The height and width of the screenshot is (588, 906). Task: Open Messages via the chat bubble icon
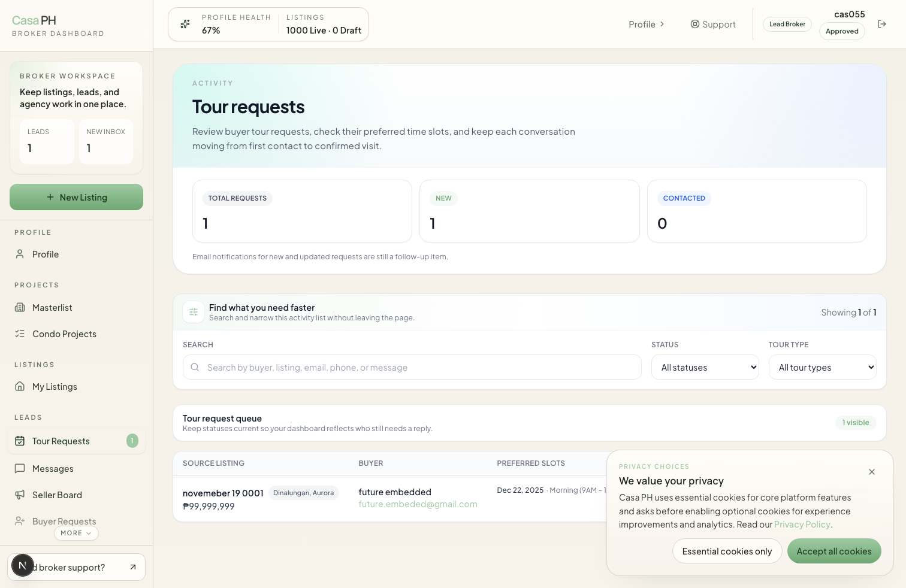(x=20, y=468)
